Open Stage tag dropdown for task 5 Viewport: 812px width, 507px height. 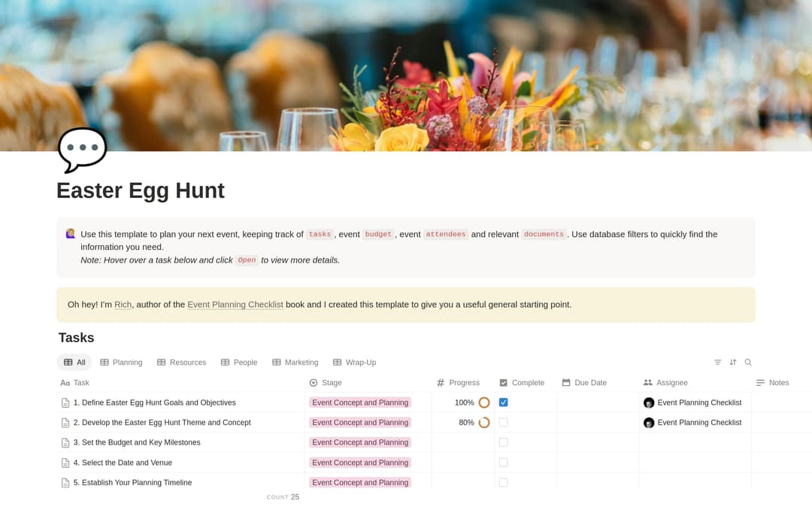click(360, 482)
